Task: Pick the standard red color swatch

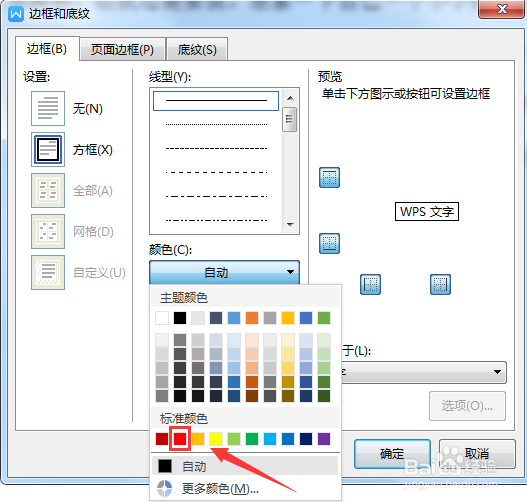Action: tap(180, 439)
